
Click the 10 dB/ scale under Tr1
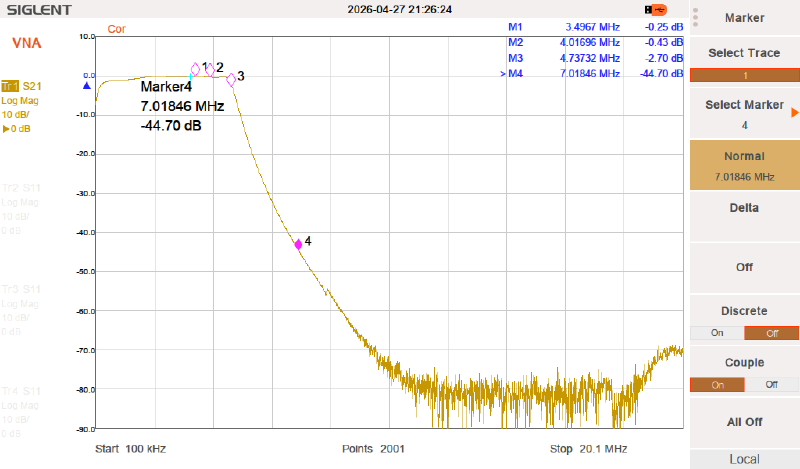[x=15, y=114]
